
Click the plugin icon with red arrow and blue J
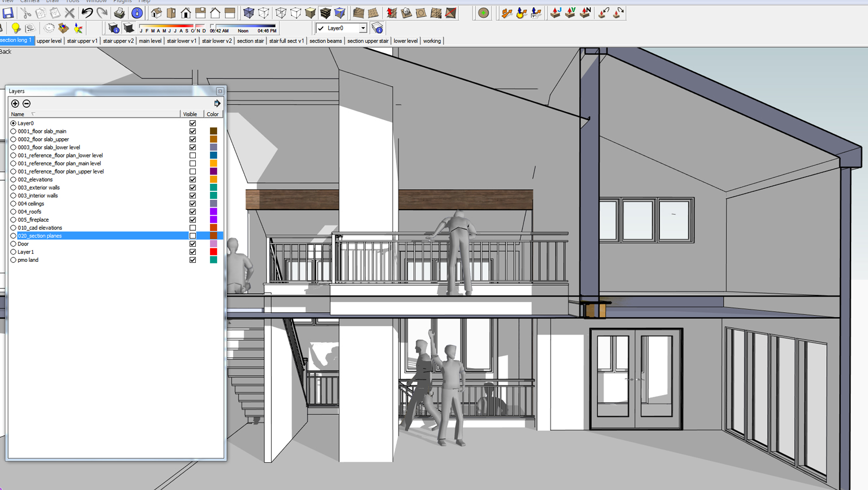pyautogui.click(x=556, y=12)
